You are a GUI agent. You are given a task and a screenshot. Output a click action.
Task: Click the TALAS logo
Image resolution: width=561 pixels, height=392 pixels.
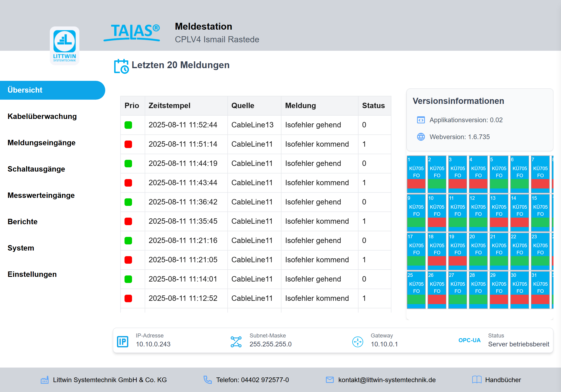pos(132,32)
